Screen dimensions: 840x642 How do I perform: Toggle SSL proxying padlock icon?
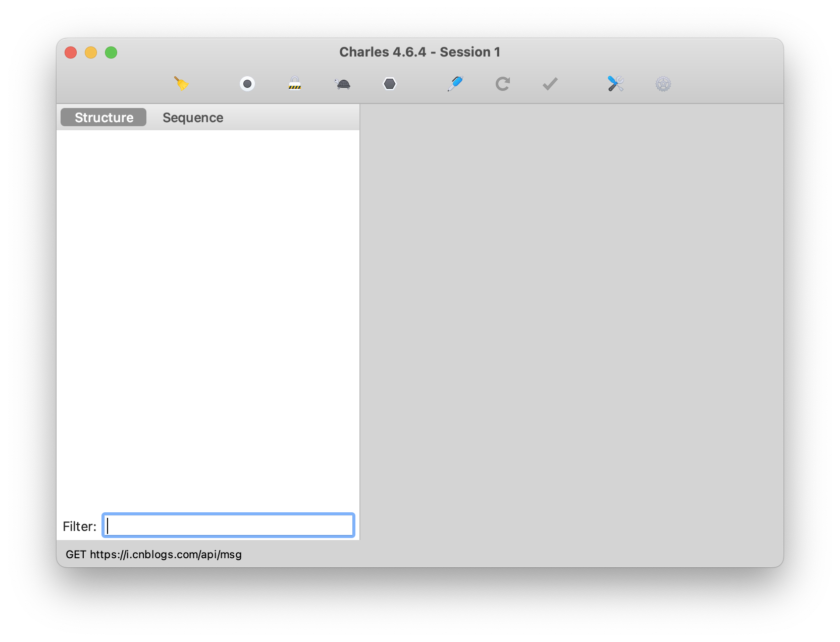(295, 83)
